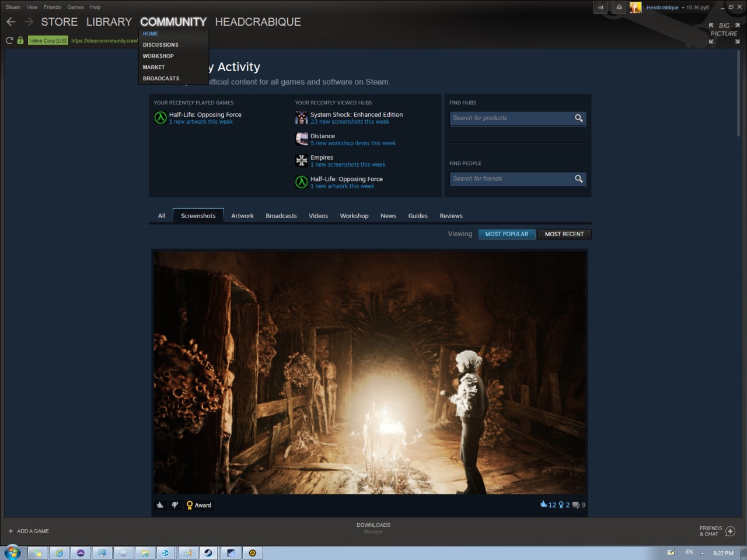Open Empires '1 new screenshots this week' link
The image size is (747, 560).
[348, 165]
